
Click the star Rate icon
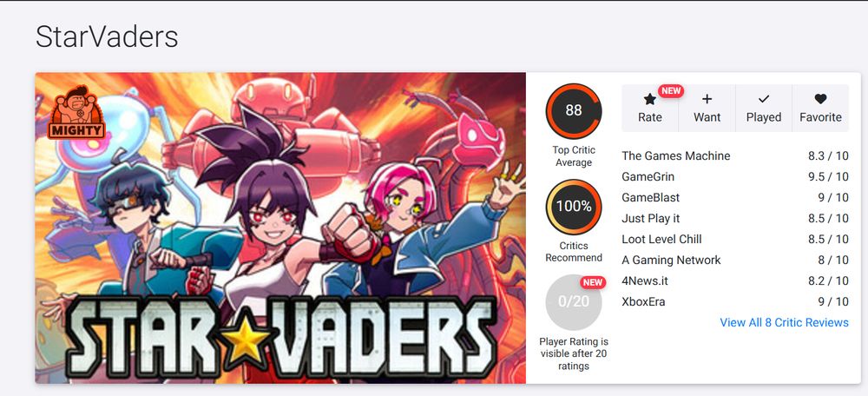click(x=649, y=99)
